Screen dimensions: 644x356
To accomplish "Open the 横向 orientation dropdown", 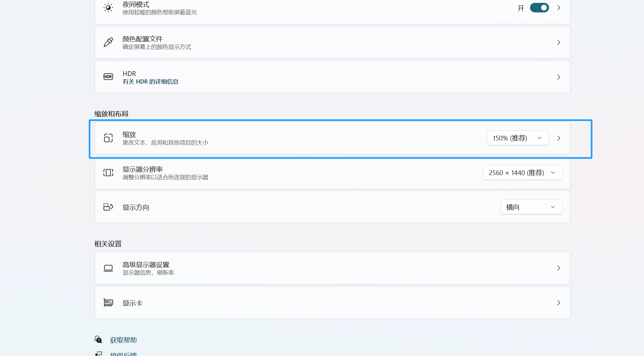I will click(531, 207).
